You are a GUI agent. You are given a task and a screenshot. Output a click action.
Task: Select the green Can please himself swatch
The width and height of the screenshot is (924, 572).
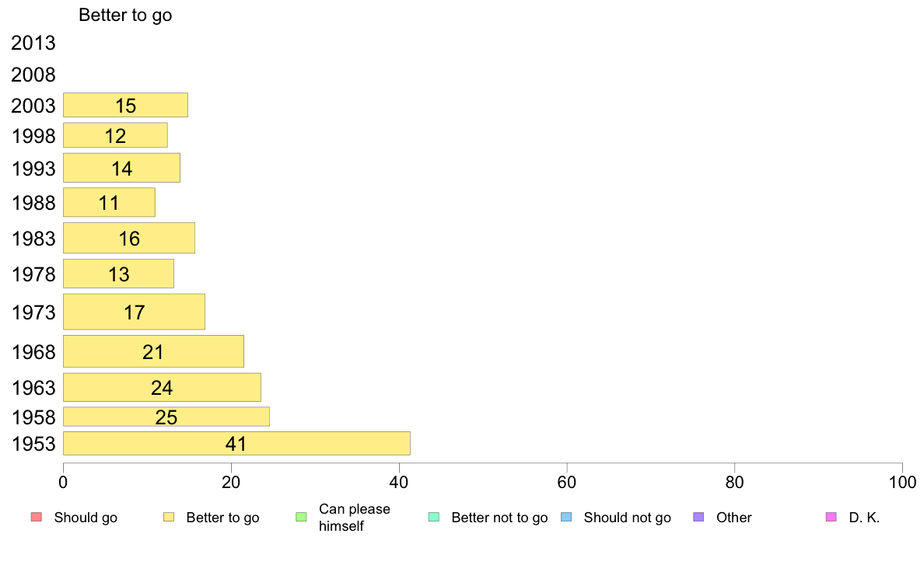(301, 518)
